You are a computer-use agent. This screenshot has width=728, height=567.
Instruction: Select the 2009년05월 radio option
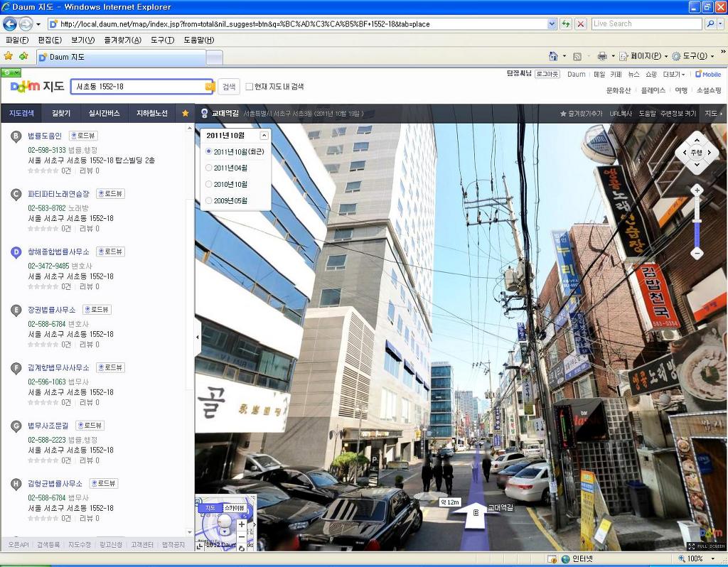(x=208, y=200)
